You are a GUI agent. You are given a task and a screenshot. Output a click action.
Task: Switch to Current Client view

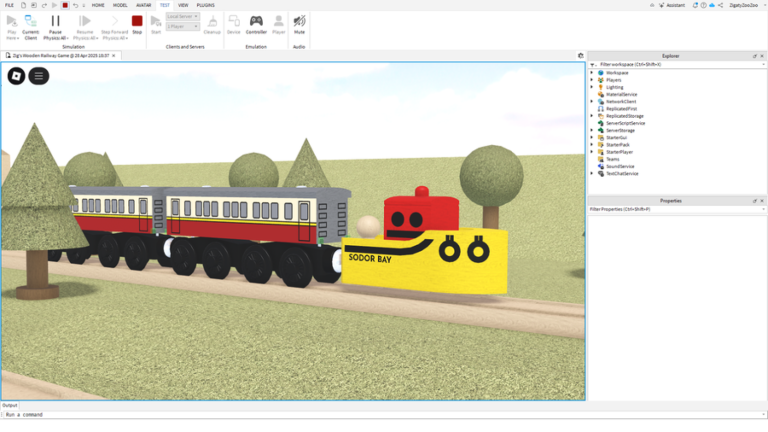coord(30,26)
